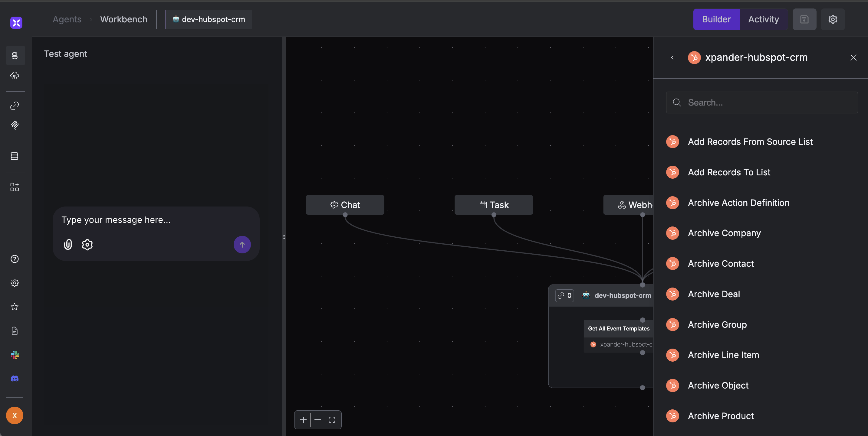Open the database storage icon in the sidebar
This screenshot has width=868, height=436.
coord(15,156)
